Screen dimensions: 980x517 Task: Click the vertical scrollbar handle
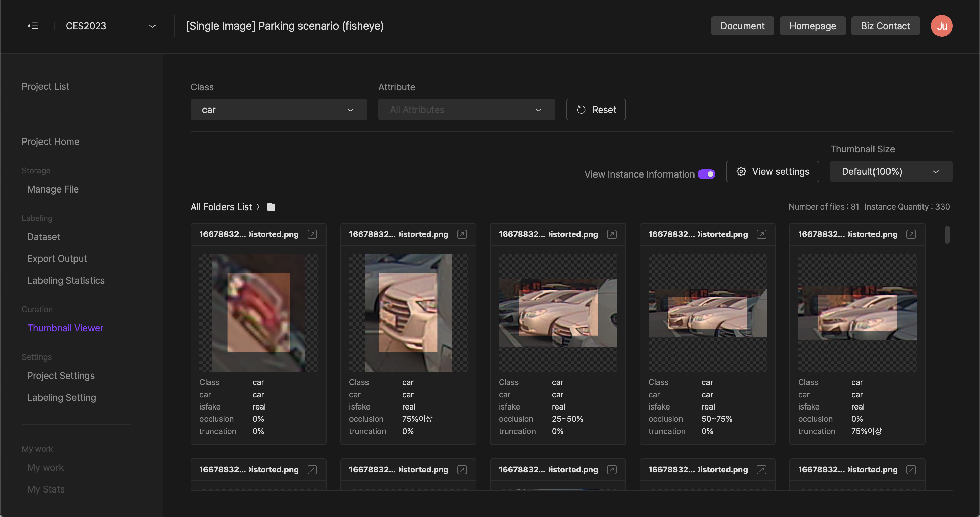click(x=947, y=235)
